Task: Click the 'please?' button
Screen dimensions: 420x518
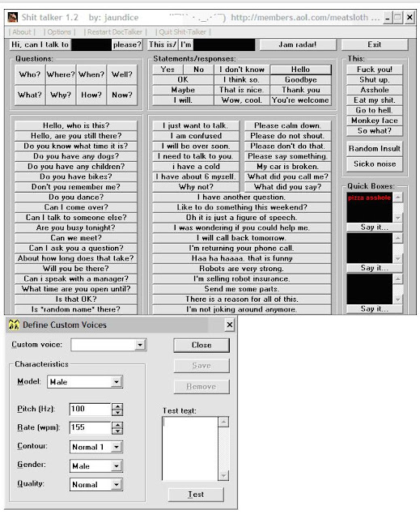Action: pos(127,45)
